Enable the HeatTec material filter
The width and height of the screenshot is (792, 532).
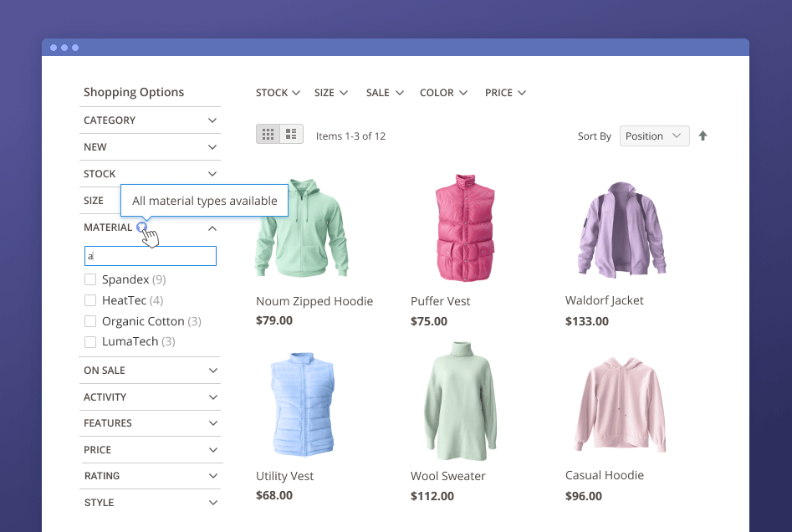[90, 300]
